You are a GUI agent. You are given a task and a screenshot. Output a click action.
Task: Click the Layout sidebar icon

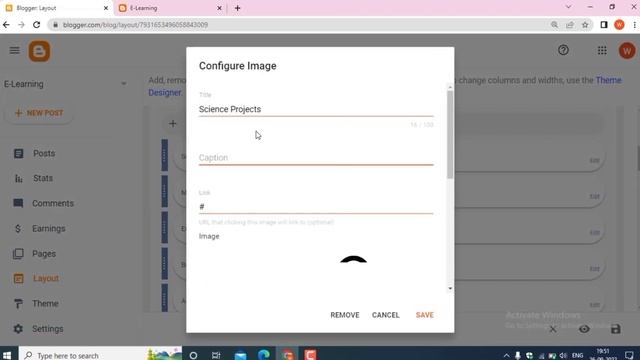tap(18, 278)
